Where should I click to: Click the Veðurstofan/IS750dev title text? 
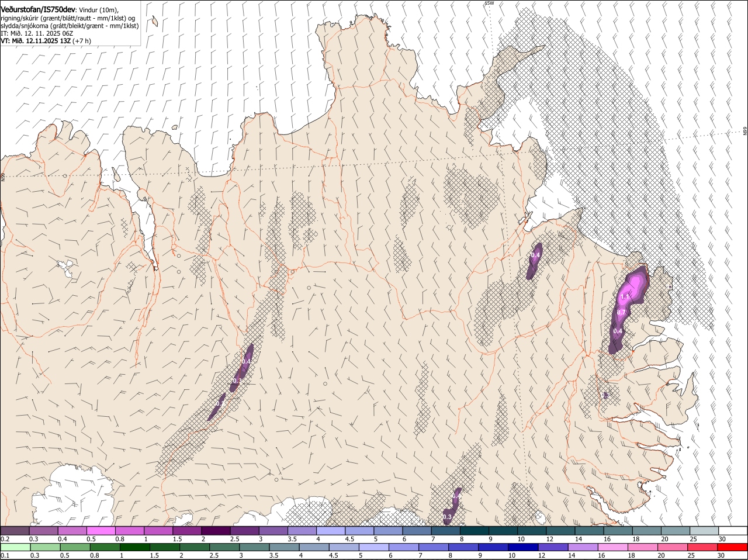click(38, 9)
